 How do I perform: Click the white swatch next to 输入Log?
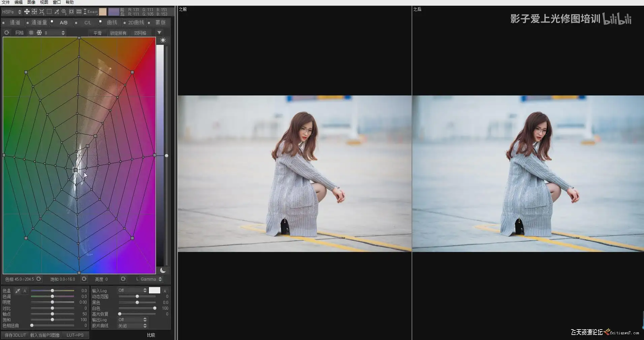pyautogui.click(x=155, y=290)
